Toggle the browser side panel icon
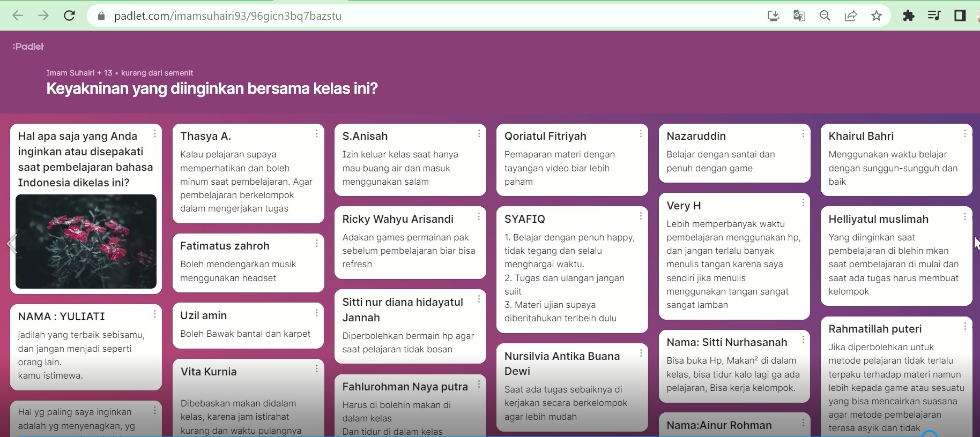 (x=960, y=16)
